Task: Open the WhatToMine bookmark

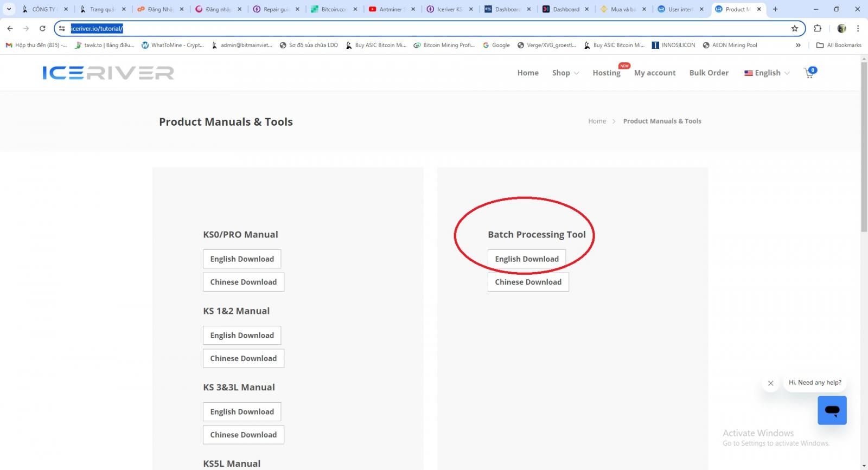Action: click(173, 45)
